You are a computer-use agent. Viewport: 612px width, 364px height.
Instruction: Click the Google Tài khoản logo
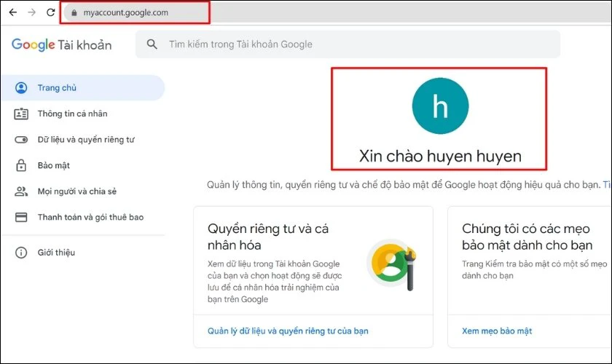[62, 44]
